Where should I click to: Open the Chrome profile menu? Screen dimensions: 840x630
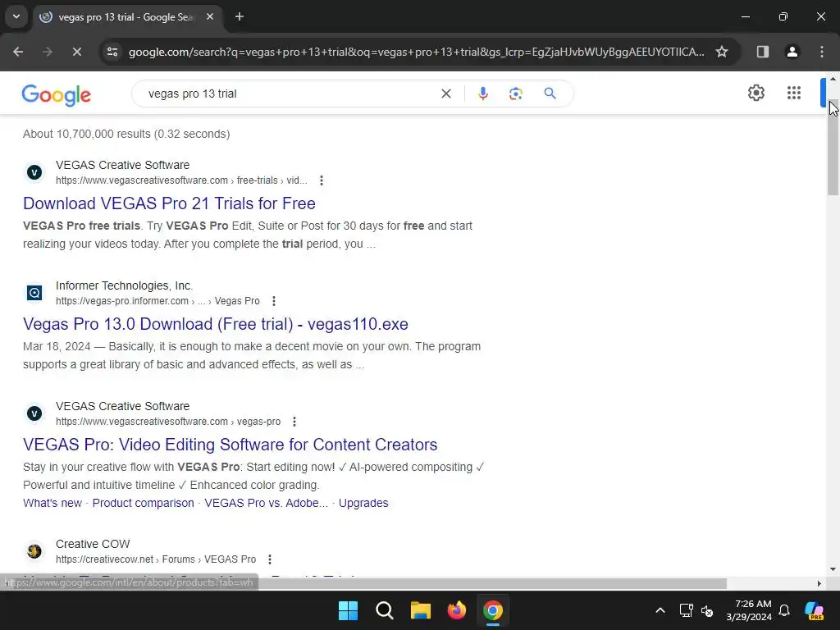[792, 52]
